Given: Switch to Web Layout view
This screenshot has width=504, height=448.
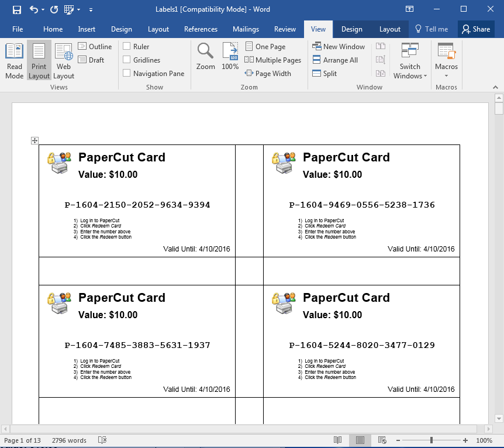Looking at the screenshot, I should click(x=63, y=61).
